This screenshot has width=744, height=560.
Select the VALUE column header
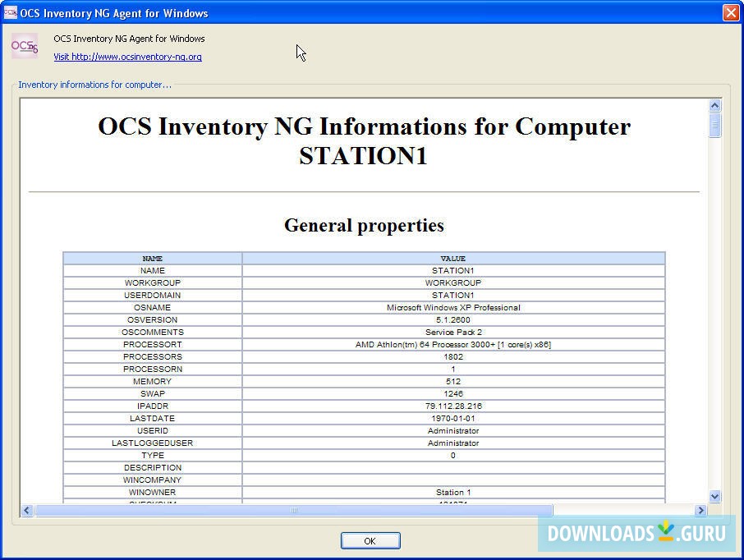[453, 259]
